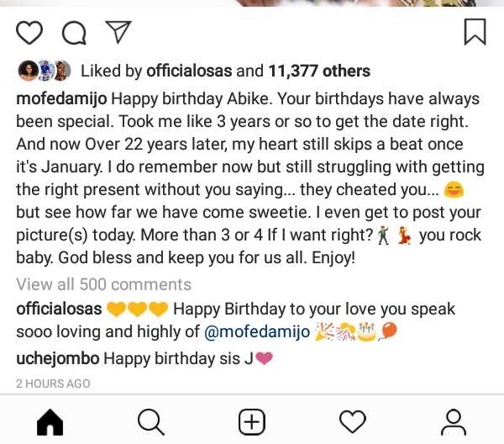Open Activity heart tab in bottom bar
504x444 pixels.
(x=352, y=420)
